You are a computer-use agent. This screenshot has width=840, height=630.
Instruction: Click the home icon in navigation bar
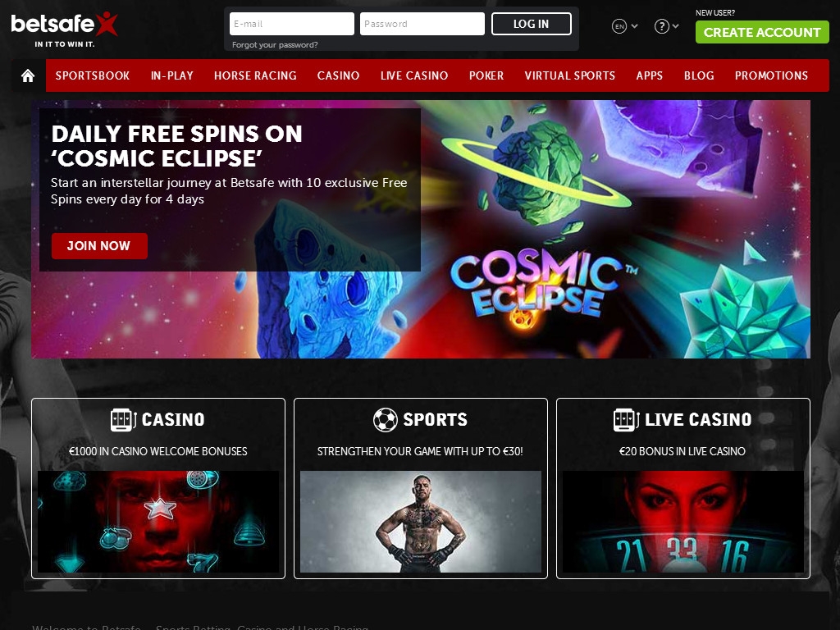click(28, 75)
